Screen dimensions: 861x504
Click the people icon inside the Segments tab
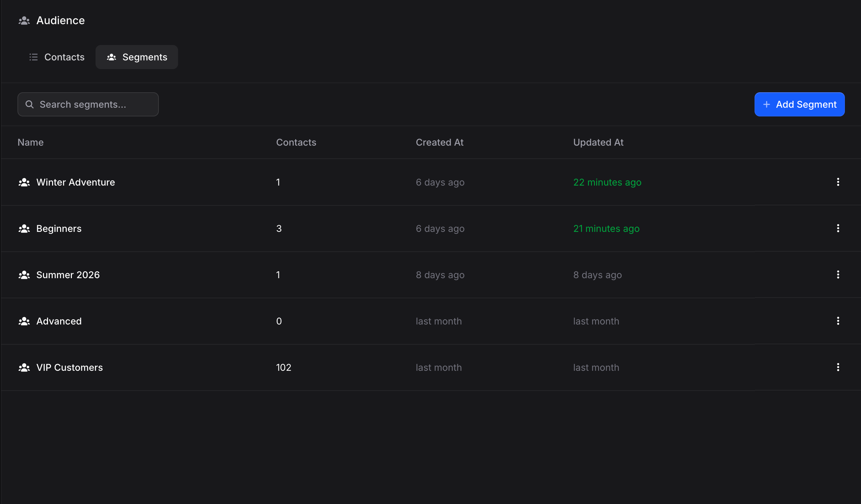pos(111,57)
